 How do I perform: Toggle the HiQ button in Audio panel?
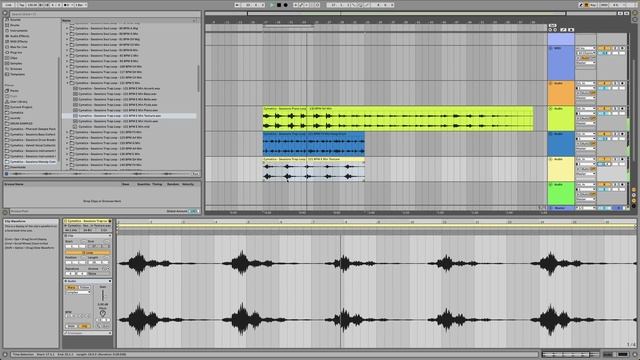click(x=84, y=326)
